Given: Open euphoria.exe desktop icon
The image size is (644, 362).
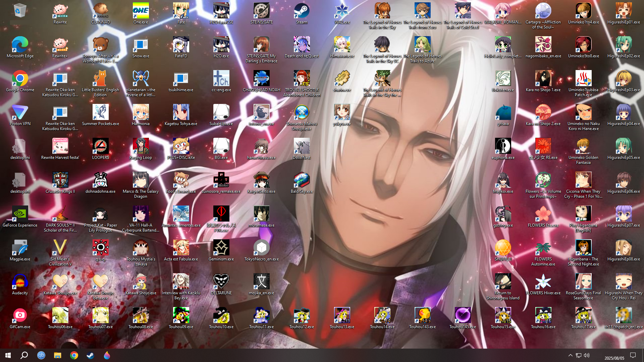Looking at the screenshot, I should [x=503, y=149].
